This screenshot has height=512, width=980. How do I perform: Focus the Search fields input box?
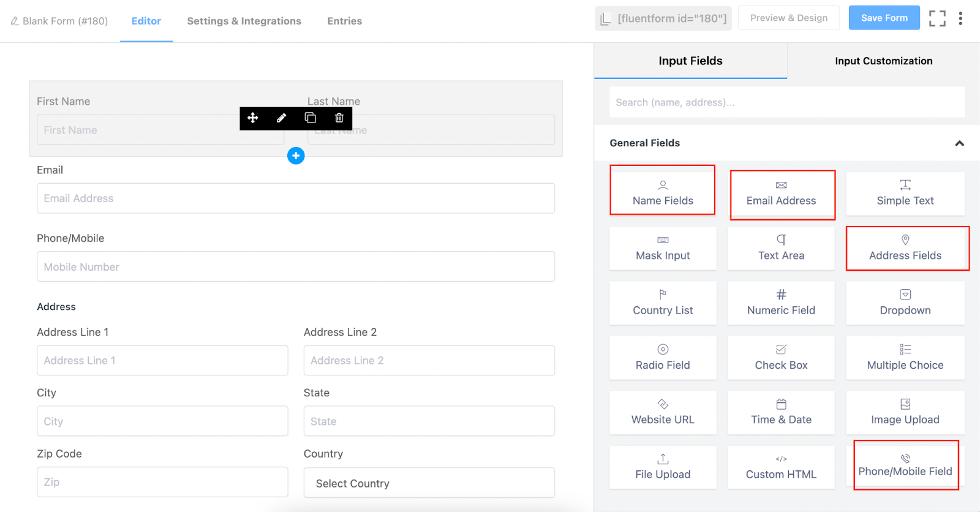pyautogui.click(x=786, y=102)
